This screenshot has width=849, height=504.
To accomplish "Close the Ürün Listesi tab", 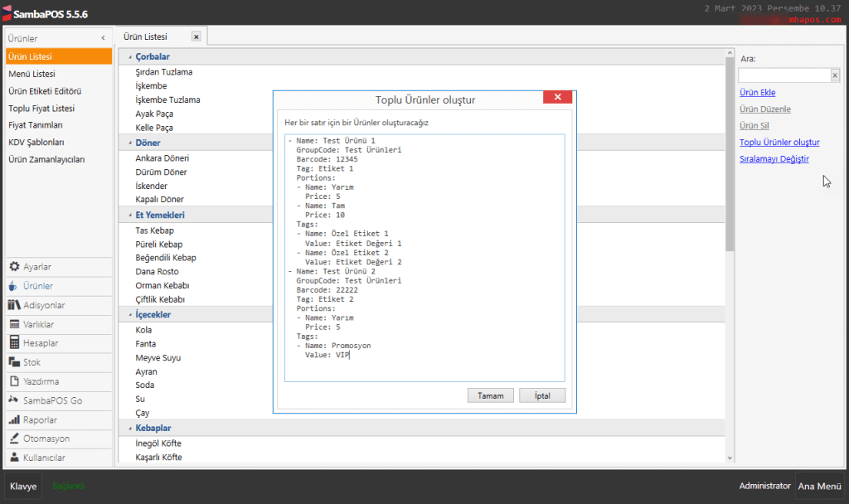I will coord(196,36).
